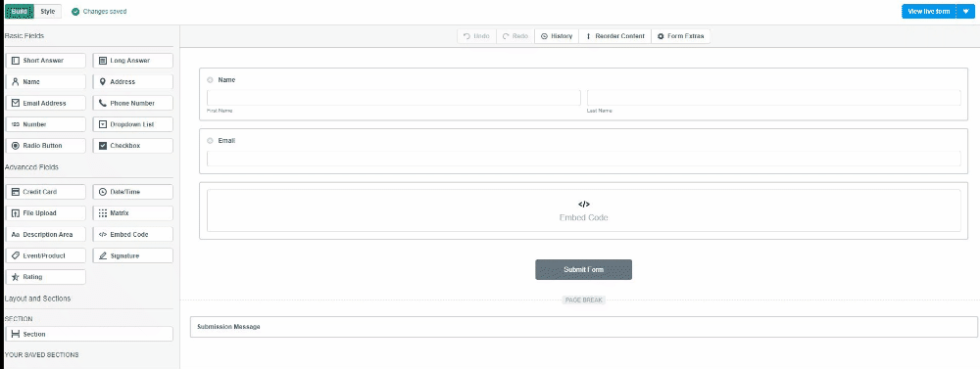980x369 pixels.
Task: Insert a Signature field
Action: click(x=133, y=255)
